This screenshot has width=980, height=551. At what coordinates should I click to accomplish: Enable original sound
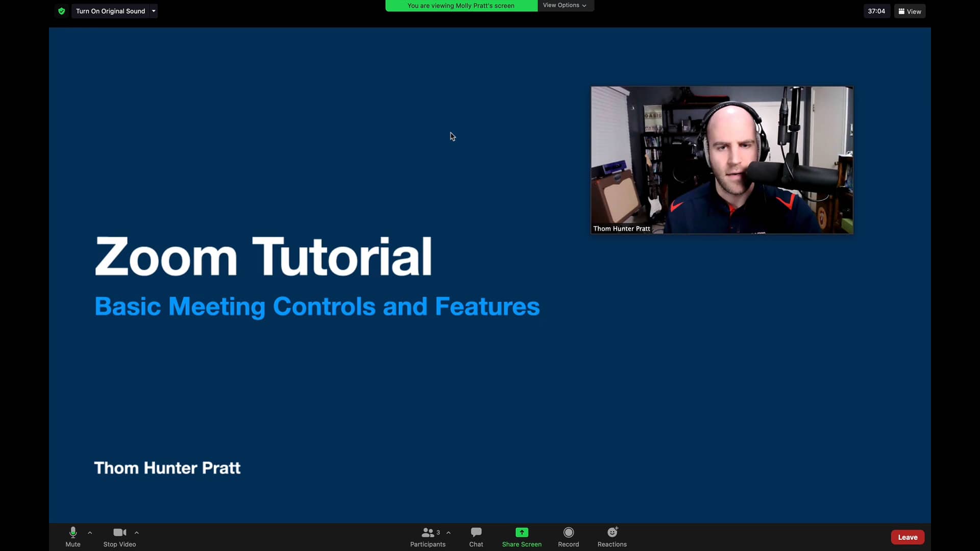coord(110,11)
